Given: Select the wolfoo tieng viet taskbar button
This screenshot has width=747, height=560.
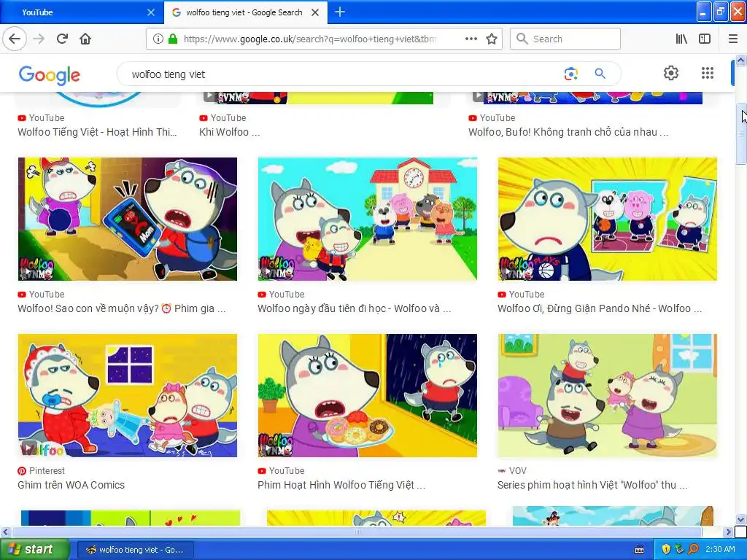Looking at the screenshot, I should [136, 550].
